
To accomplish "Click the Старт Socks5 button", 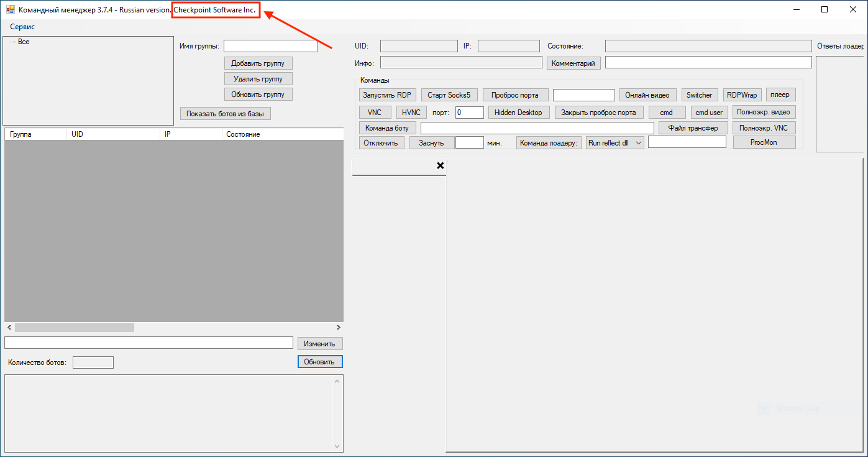I will 449,95.
